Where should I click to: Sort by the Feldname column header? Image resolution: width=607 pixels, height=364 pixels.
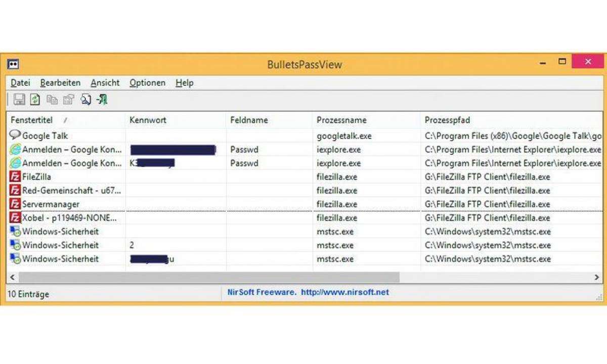coord(270,120)
